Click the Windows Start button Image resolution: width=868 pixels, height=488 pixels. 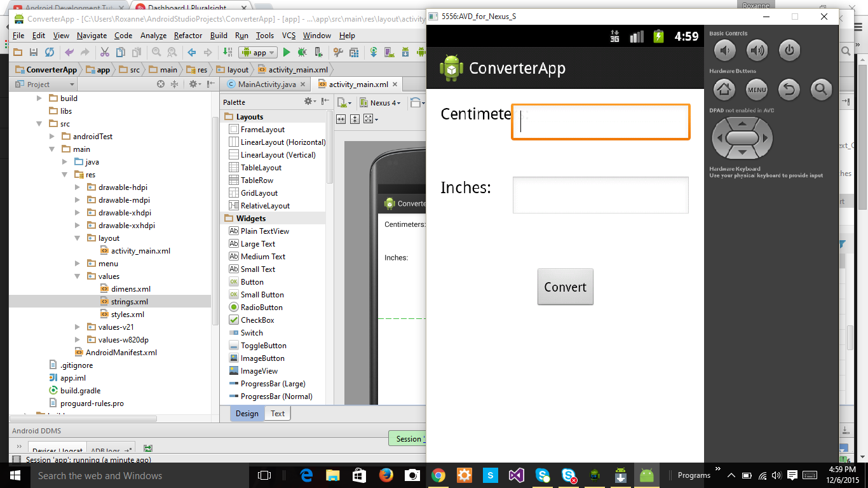(15, 475)
